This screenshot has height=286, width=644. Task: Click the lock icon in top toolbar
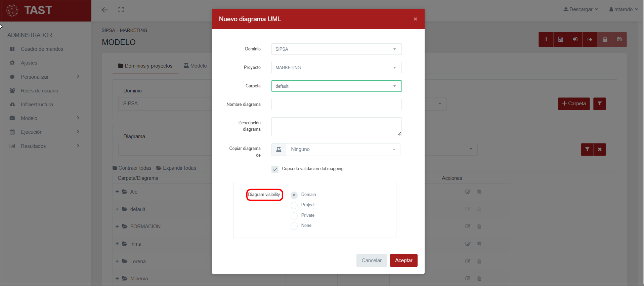(605, 39)
